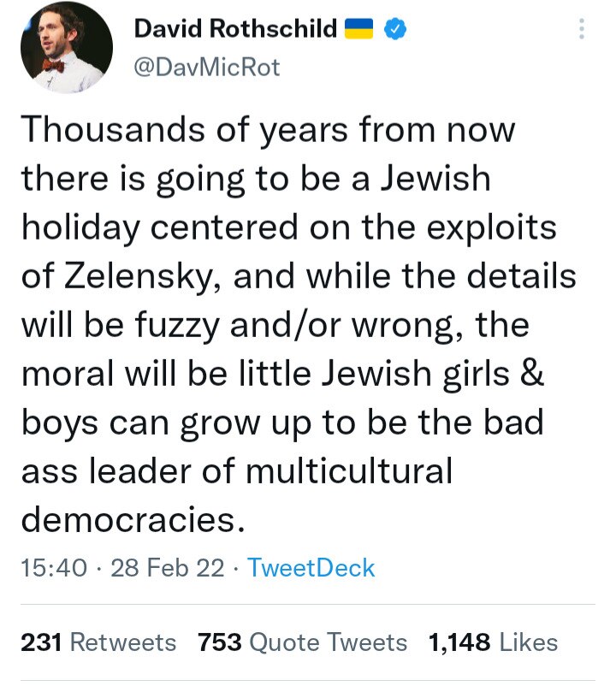Open the TweetDeck source link
616x692 pixels.
coord(312,567)
